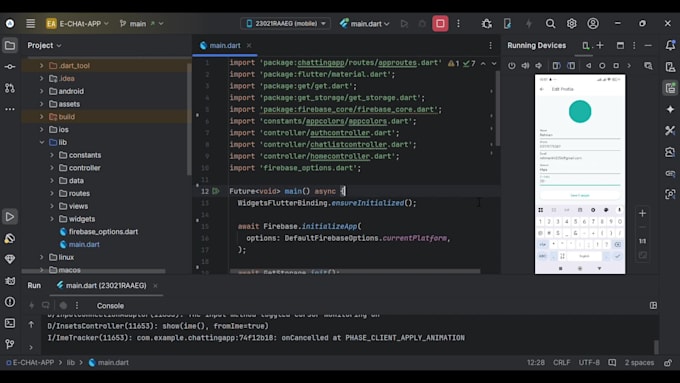This screenshot has height=383, width=680.
Task: Click the CRLF line separator in status bar
Action: tap(562, 363)
